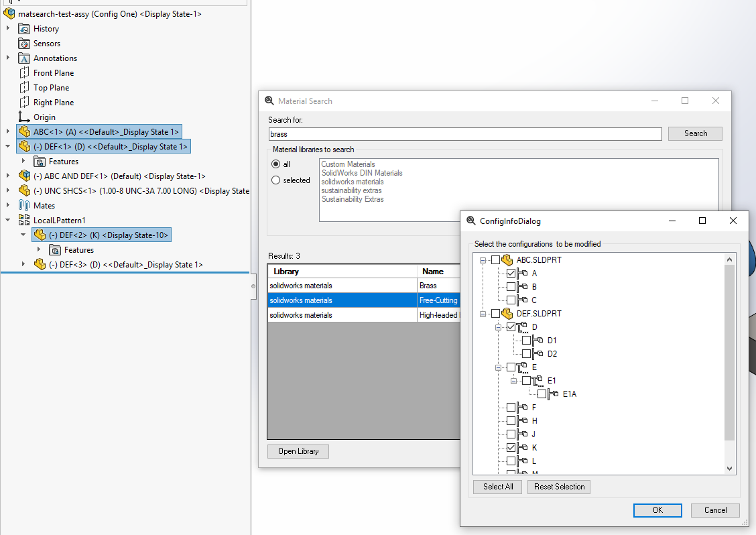This screenshot has width=756, height=535.
Task: Check configuration H checkbox
Action: click(x=511, y=421)
